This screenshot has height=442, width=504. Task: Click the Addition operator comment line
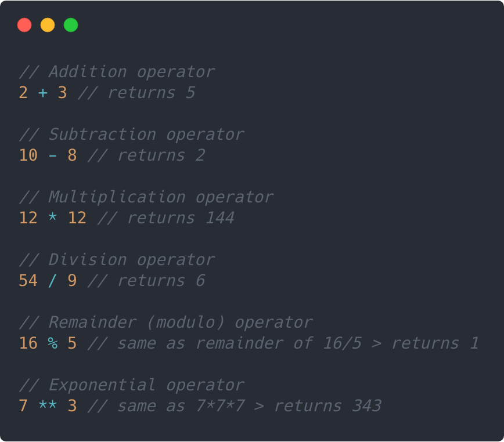click(x=117, y=72)
